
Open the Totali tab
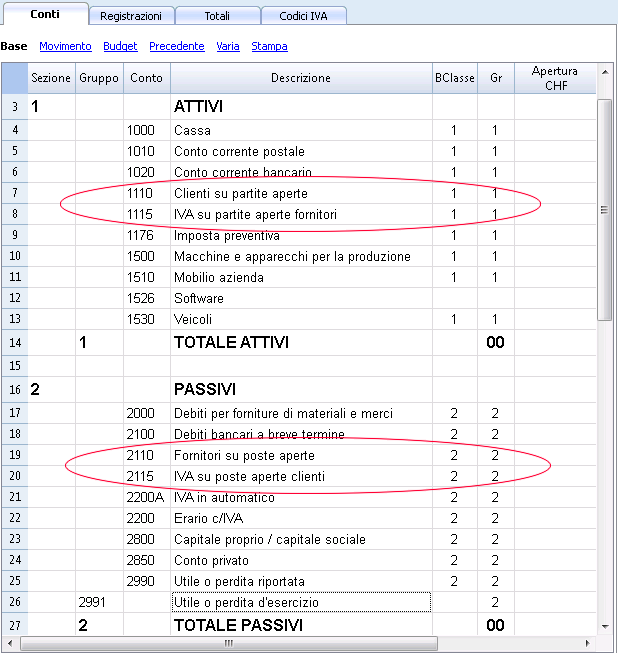click(217, 16)
